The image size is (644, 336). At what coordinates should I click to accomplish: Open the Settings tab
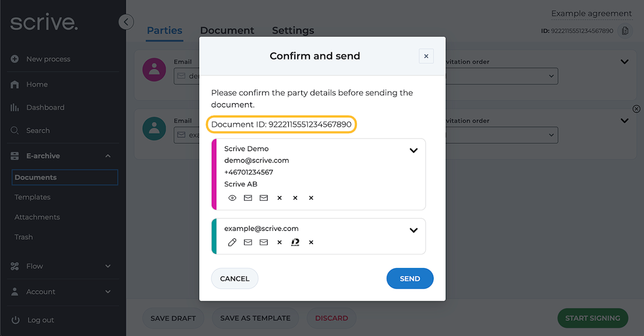click(293, 30)
